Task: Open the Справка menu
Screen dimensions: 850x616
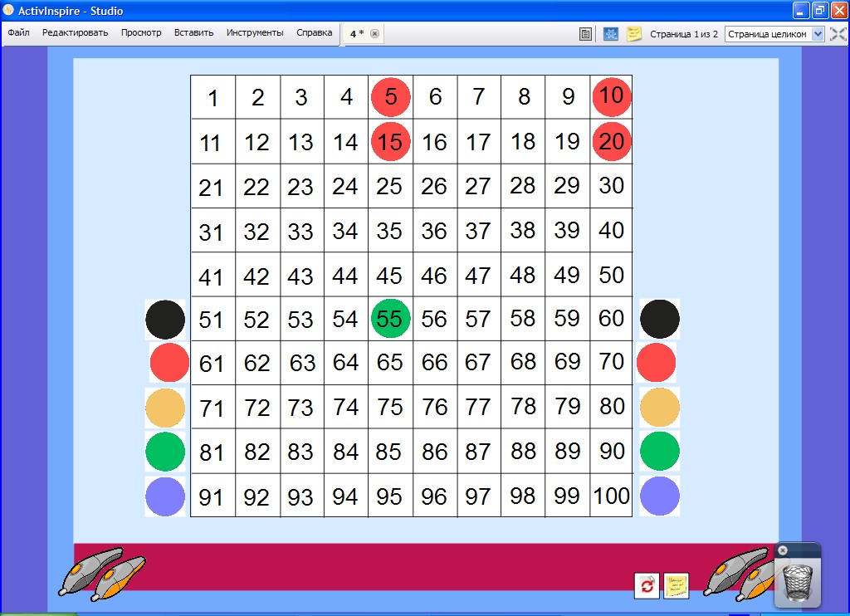Action: pyautogui.click(x=314, y=33)
